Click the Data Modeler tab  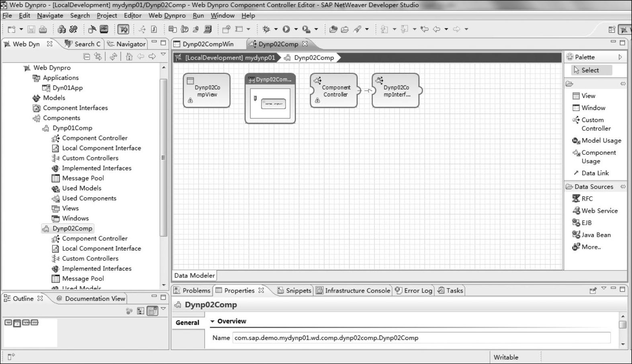pos(194,276)
